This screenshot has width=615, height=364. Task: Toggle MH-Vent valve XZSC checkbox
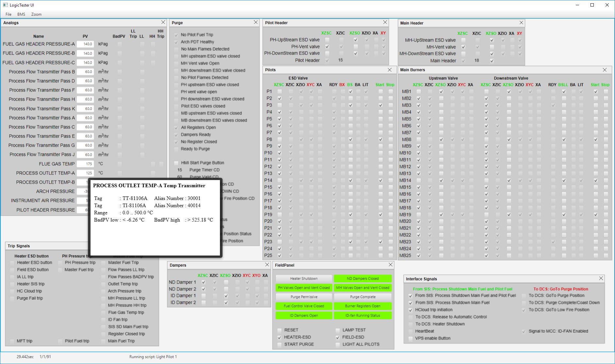[463, 47]
